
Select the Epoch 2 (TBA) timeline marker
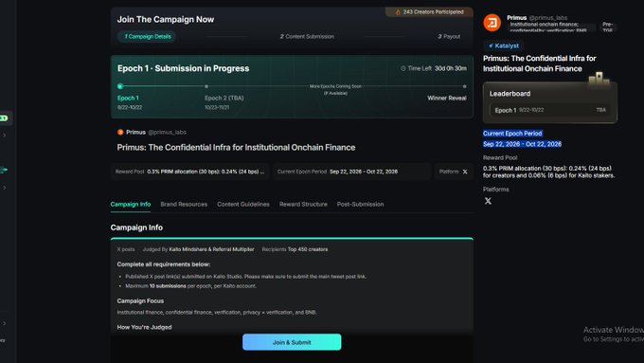click(x=206, y=86)
